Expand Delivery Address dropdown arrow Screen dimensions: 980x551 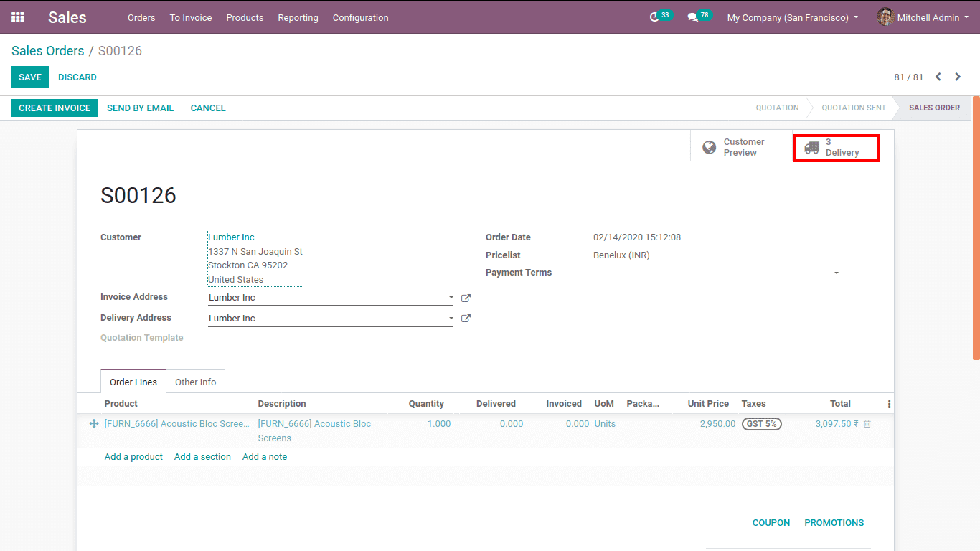451,319
